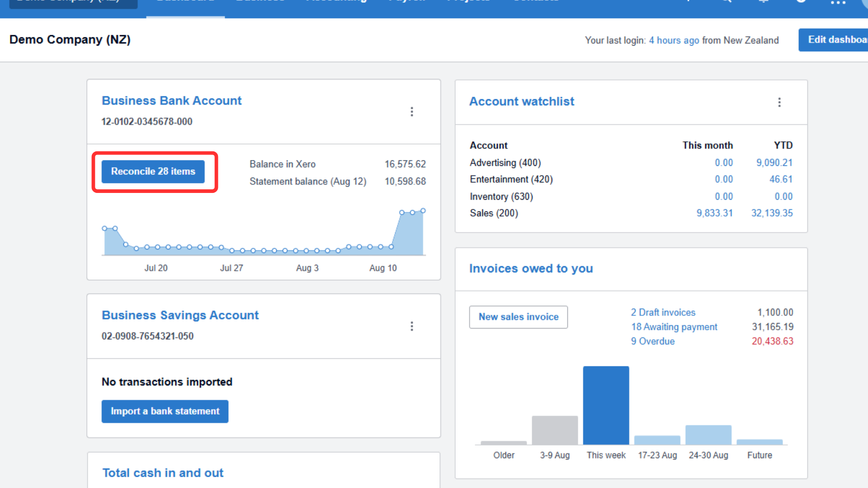Image resolution: width=868 pixels, height=488 pixels.
Task: Open the Business Bank Account heading link
Action: coord(171,101)
